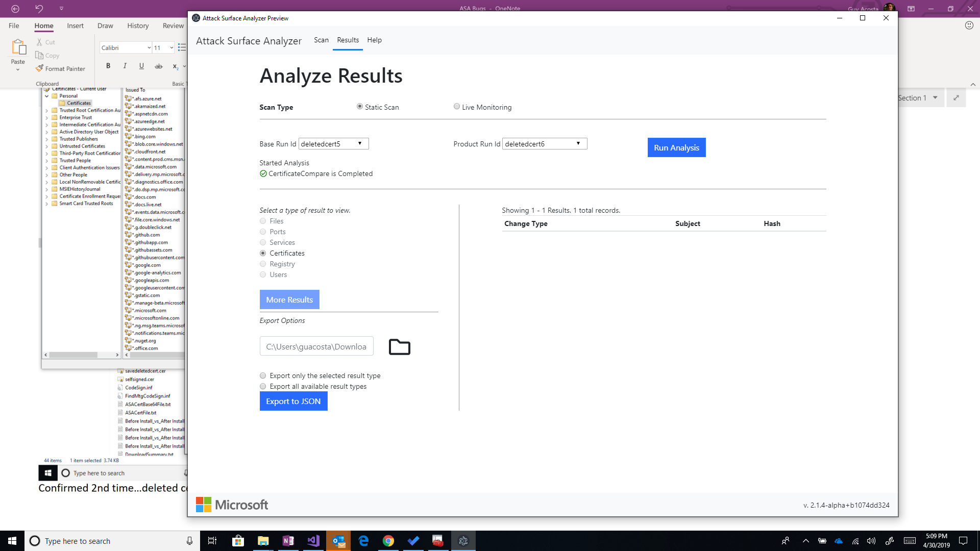This screenshot has width=980, height=551.
Task: Select the Live Monitoring scan type
Action: click(457, 106)
